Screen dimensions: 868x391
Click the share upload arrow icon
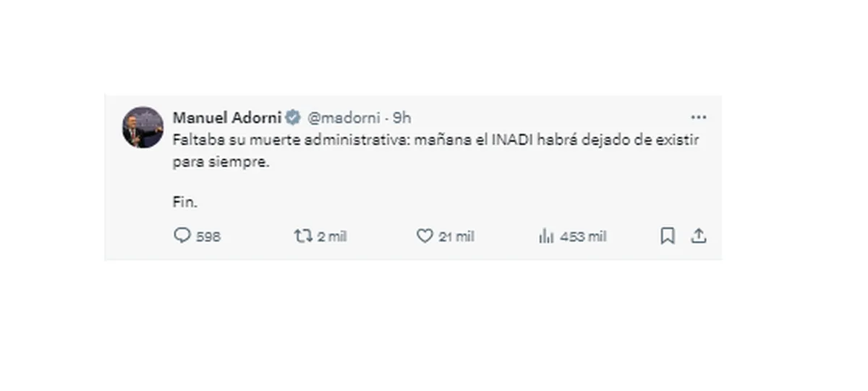(x=698, y=235)
